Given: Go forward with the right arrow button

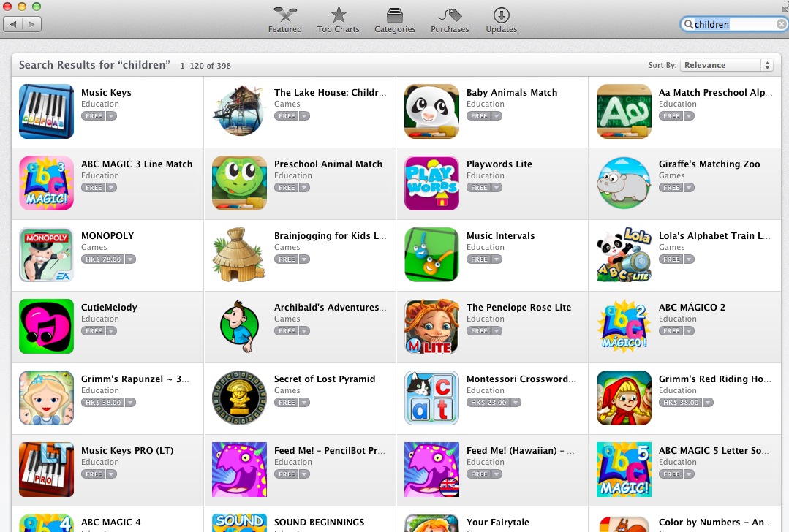Looking at the screenshot, I should [x=31, y=24].
